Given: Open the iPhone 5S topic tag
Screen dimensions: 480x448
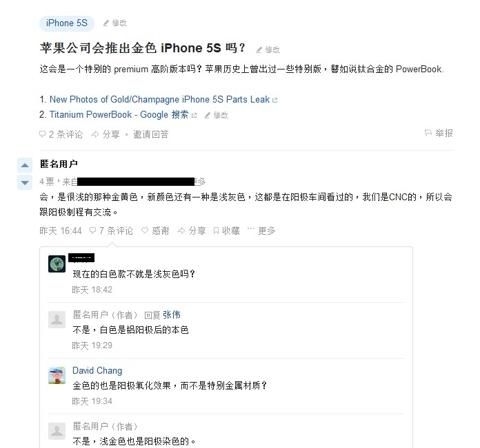Looking at the screenshot, I should point(67,23).
